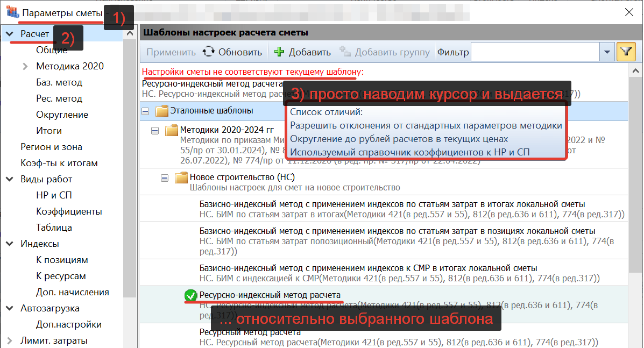The height and width of the screenshot is (348, 644).
Task: Select Доп. начисления in the tree
Action: pyautogui.click(x=73, y=292)
